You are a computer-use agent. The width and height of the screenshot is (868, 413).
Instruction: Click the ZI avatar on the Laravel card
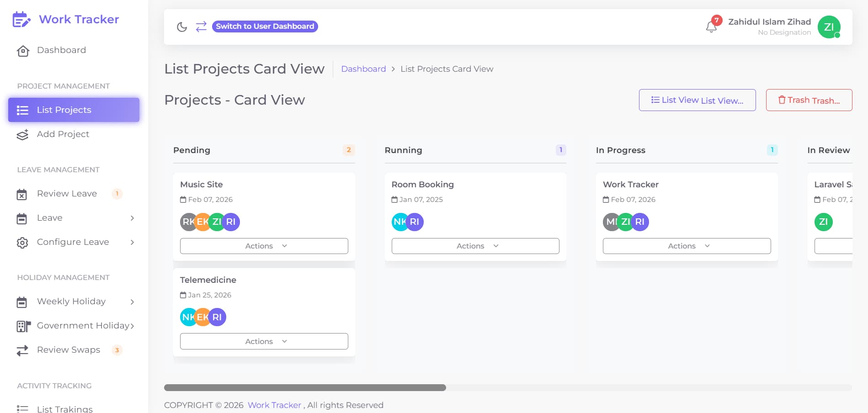824,222
